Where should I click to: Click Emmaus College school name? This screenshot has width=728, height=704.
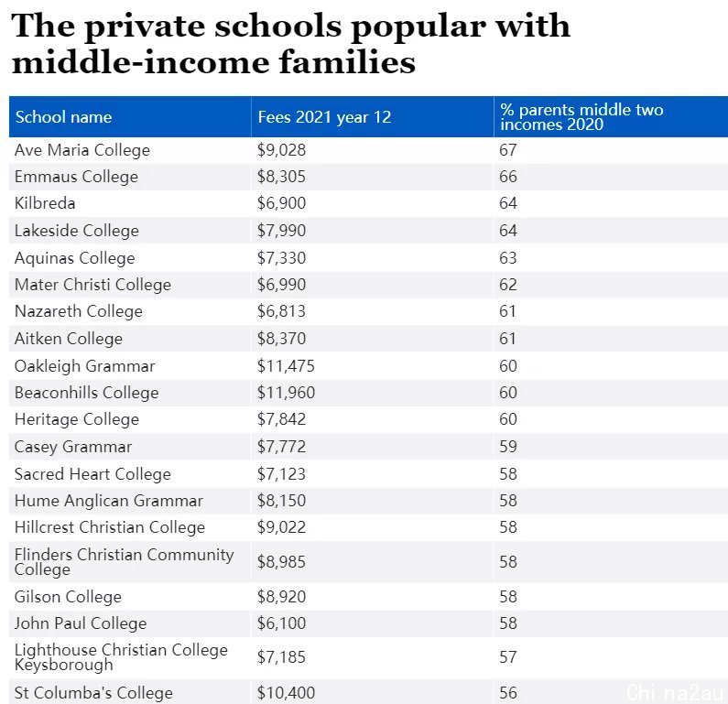(x=76, y=177)
